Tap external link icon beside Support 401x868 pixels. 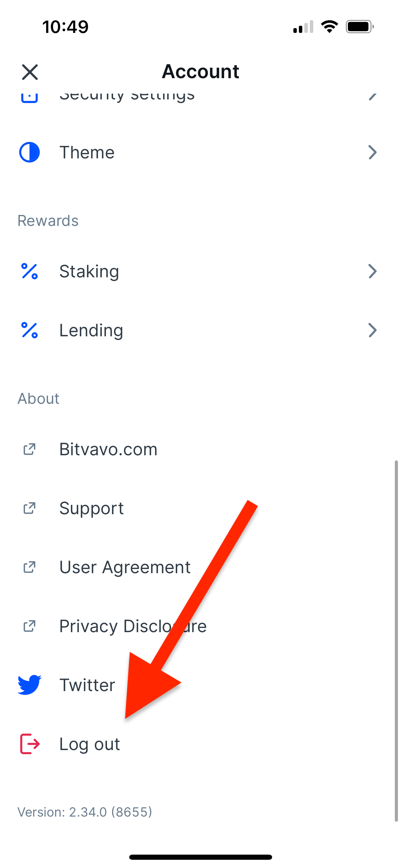coord(29,508)
